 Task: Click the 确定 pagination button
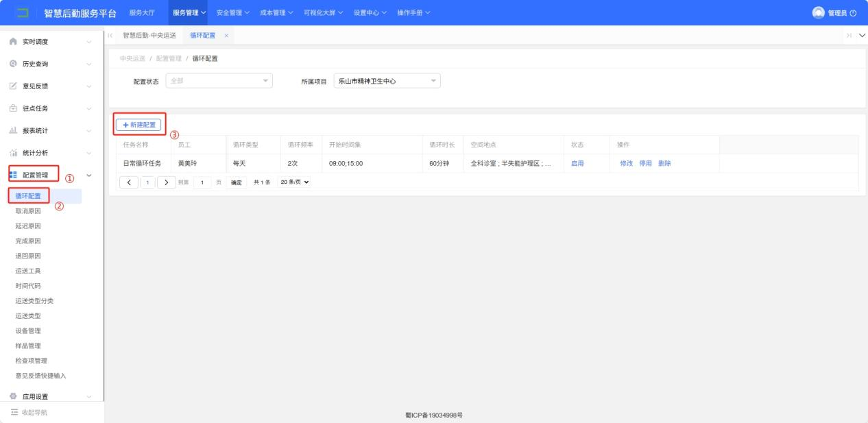point(237,182)
